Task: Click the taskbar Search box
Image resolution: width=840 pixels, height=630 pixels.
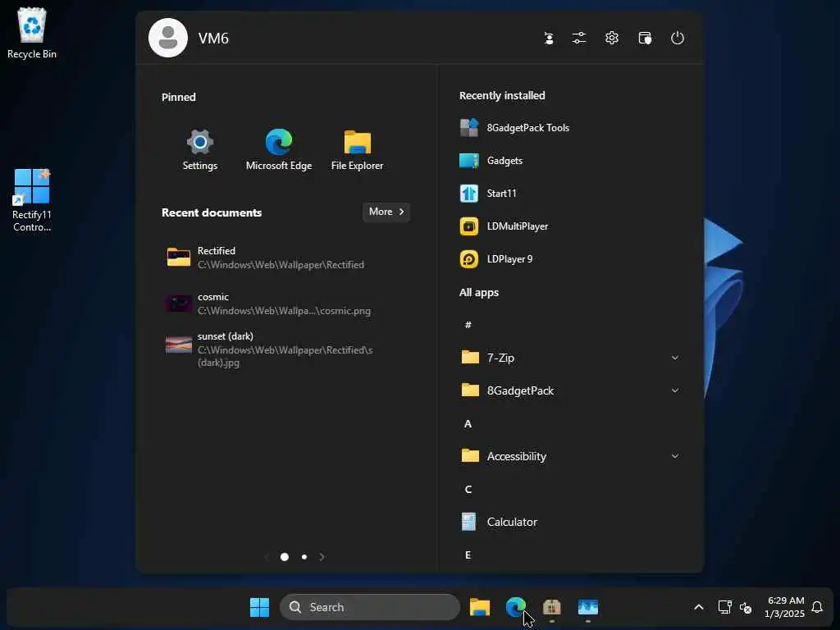Action: click(370, 607)
